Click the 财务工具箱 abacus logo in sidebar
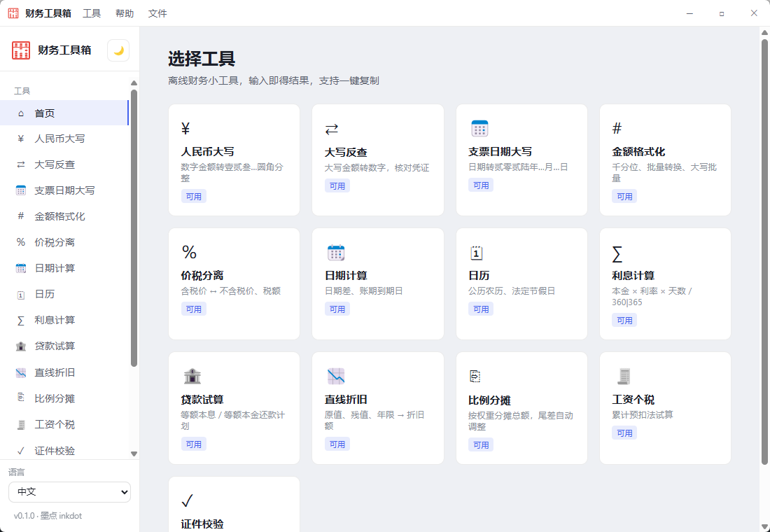The height and width of the screenshot is (532, 770). (21, 50)
